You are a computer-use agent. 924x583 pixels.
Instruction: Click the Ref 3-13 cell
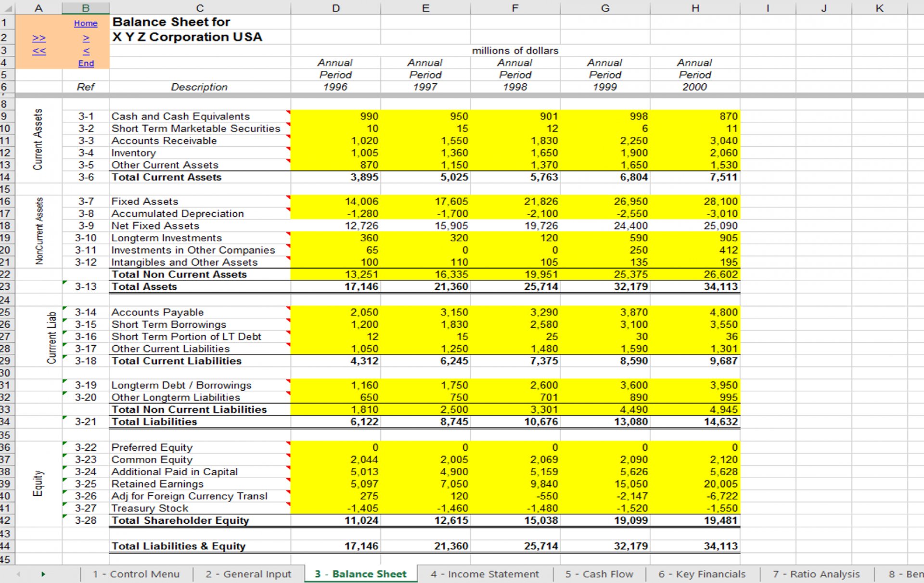tap(86, 286)
